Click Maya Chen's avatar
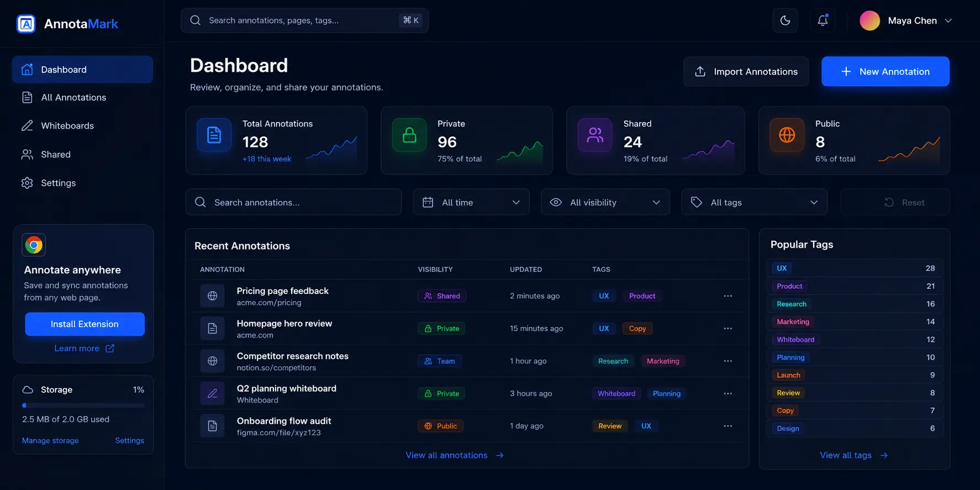Image resolution: width=980 pixels, height=490 pixels. pos(870,20)
